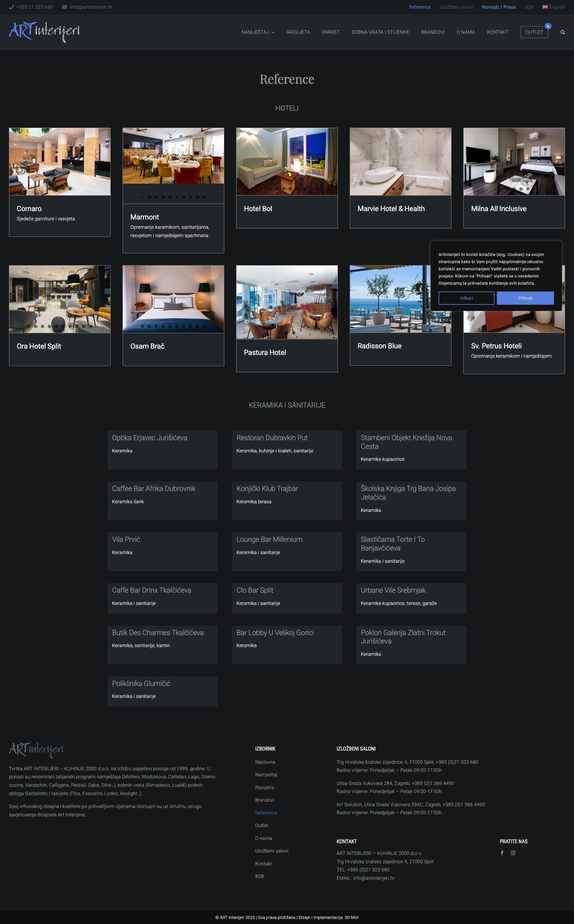Open the Instagram icon in footer
Image resolution: width=574 pixels, height=924 pixels.
[513, 853]
